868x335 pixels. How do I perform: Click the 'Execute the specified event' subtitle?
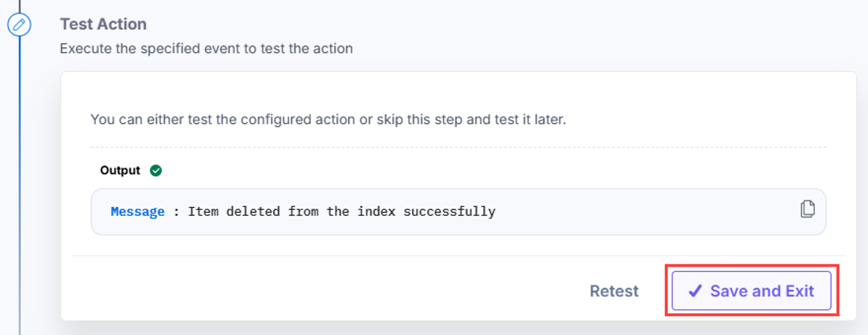pos(206,49)
